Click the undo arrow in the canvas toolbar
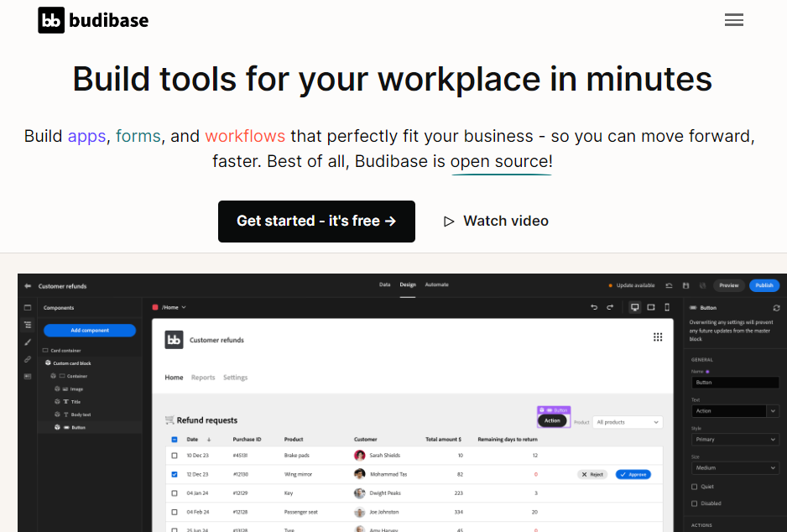 [594, 307]
